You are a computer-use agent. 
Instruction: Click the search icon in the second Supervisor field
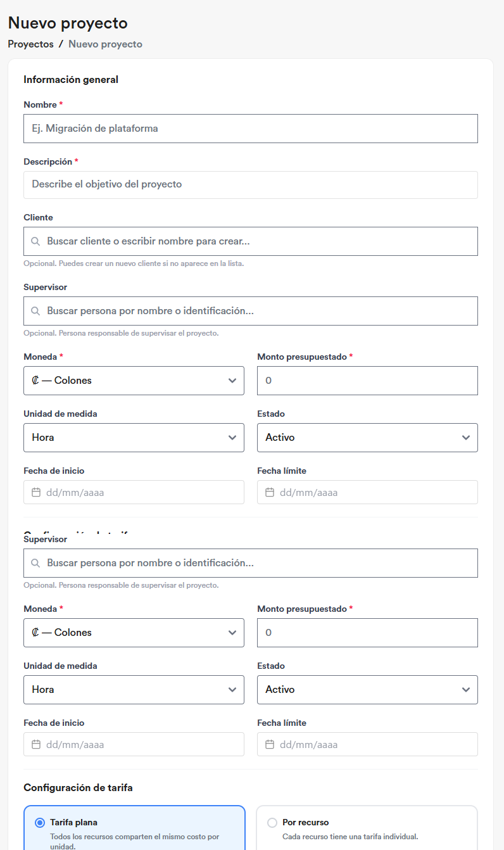pos(35,563)
